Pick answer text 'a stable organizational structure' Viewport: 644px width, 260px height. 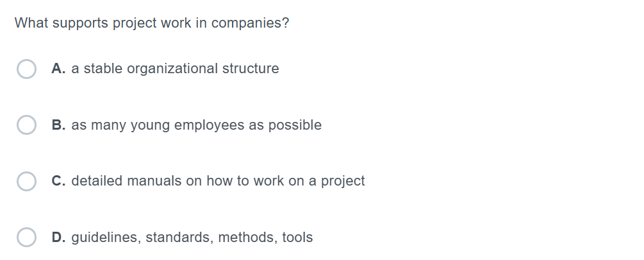(x=175, y=69)
